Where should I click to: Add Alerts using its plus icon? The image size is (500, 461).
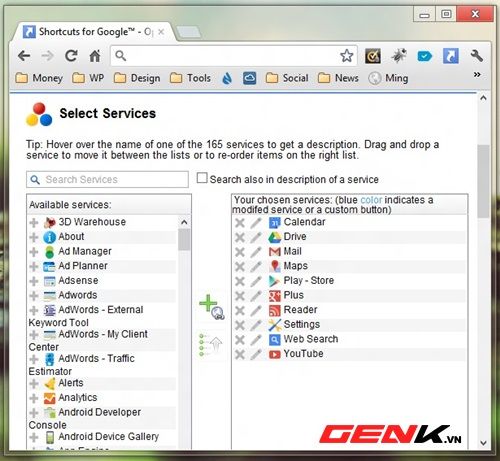34,383
